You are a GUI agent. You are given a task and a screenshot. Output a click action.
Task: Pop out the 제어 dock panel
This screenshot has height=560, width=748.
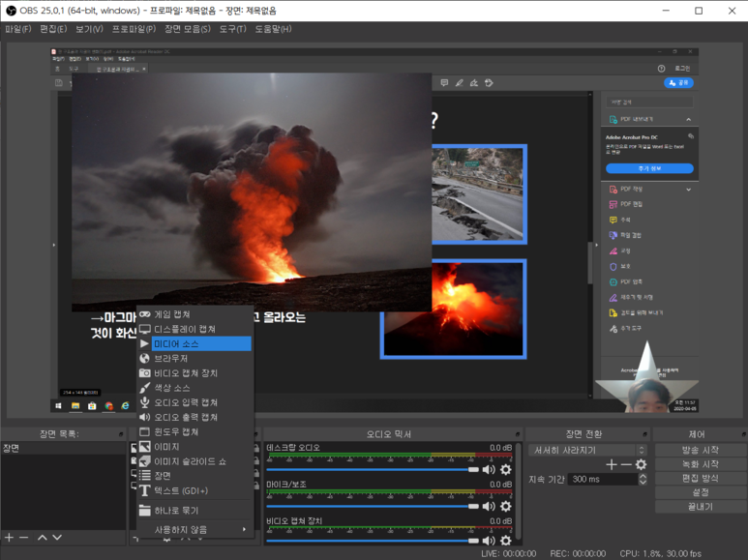click(x=744, y=434)
